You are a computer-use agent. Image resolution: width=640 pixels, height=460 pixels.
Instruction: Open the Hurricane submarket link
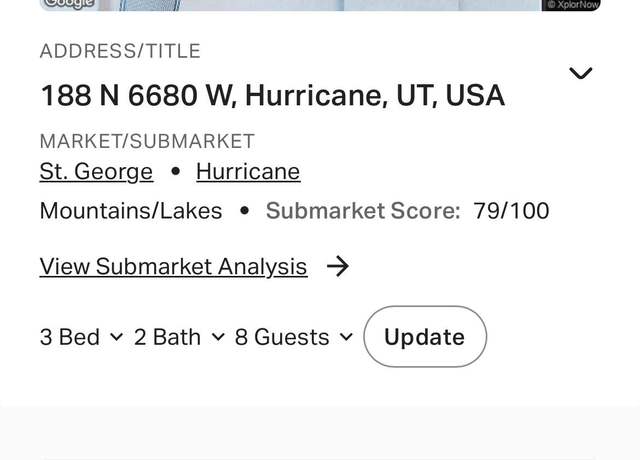(248, 171)
